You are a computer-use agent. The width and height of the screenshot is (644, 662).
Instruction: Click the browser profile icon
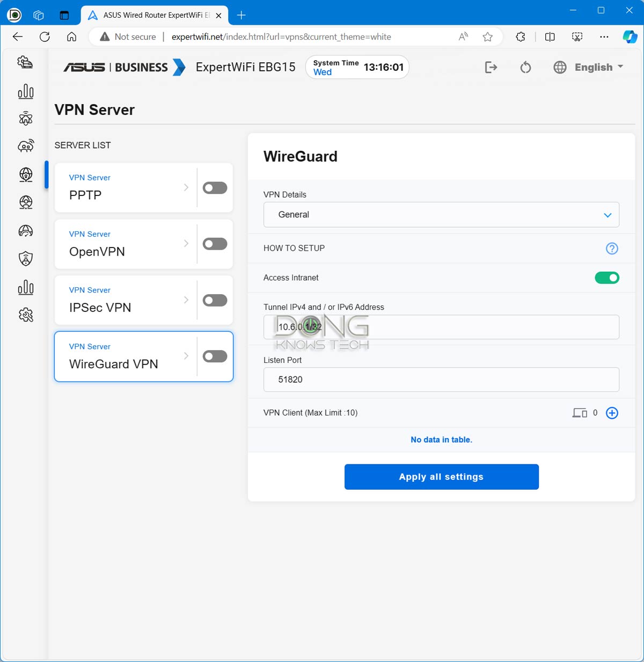(x=14, y=15)
